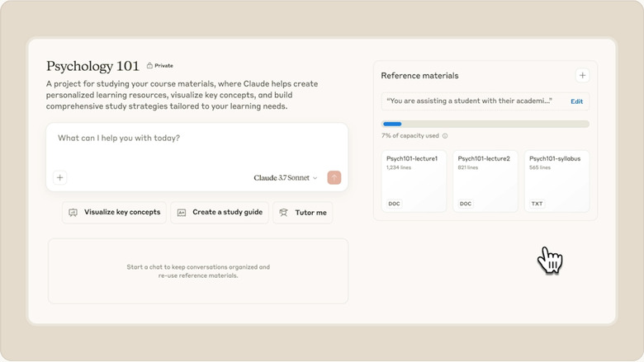
Task: Add reference material with plus icon
Action: 582,76
